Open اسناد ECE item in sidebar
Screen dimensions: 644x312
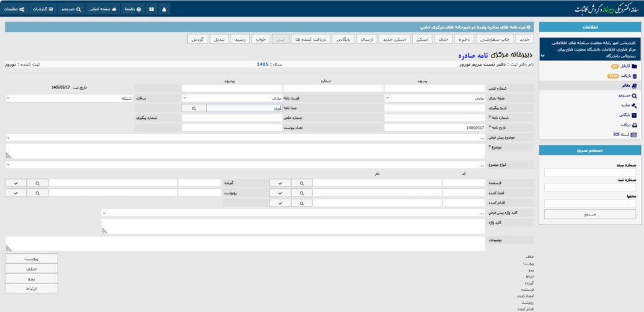tap(625, 135)
